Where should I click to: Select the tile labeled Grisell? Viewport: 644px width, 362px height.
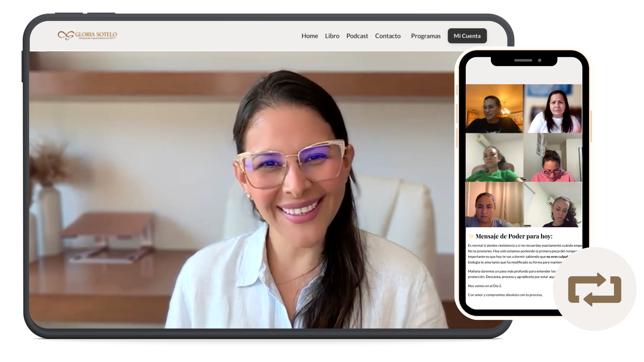point(553,205)
